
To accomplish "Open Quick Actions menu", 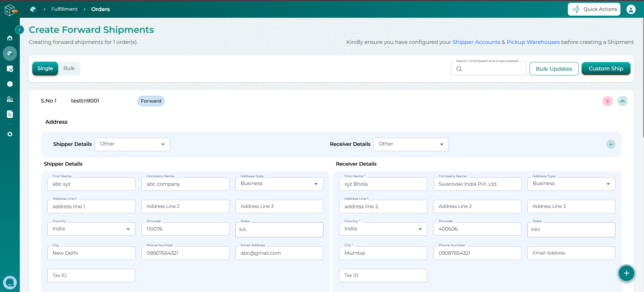I will click(x=594, y=9).
